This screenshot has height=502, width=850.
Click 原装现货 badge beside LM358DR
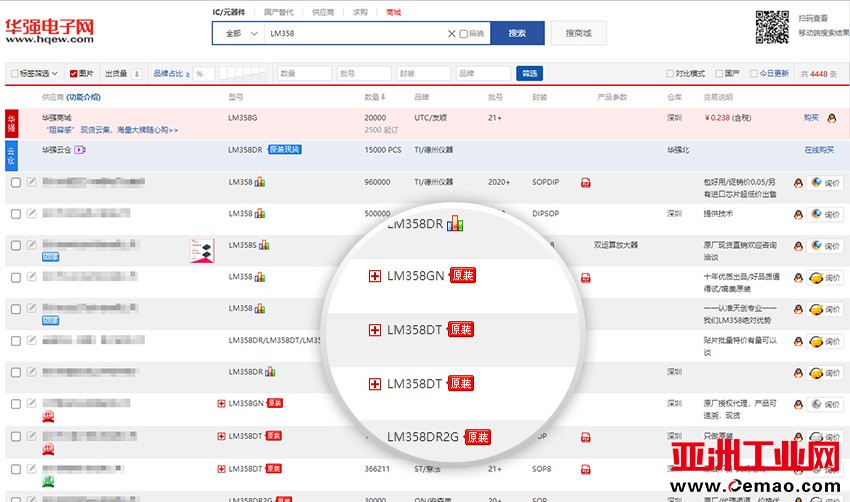[285, 150]
